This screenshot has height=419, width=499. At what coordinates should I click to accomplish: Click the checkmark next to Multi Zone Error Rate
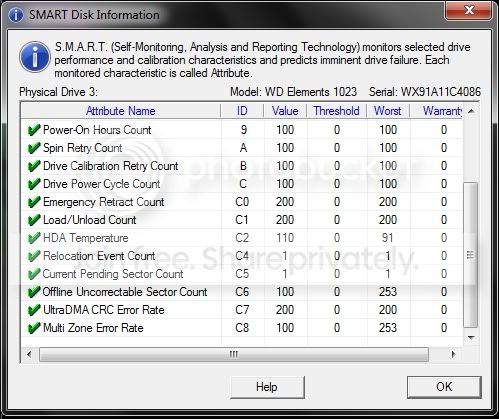tap(34, 328)
